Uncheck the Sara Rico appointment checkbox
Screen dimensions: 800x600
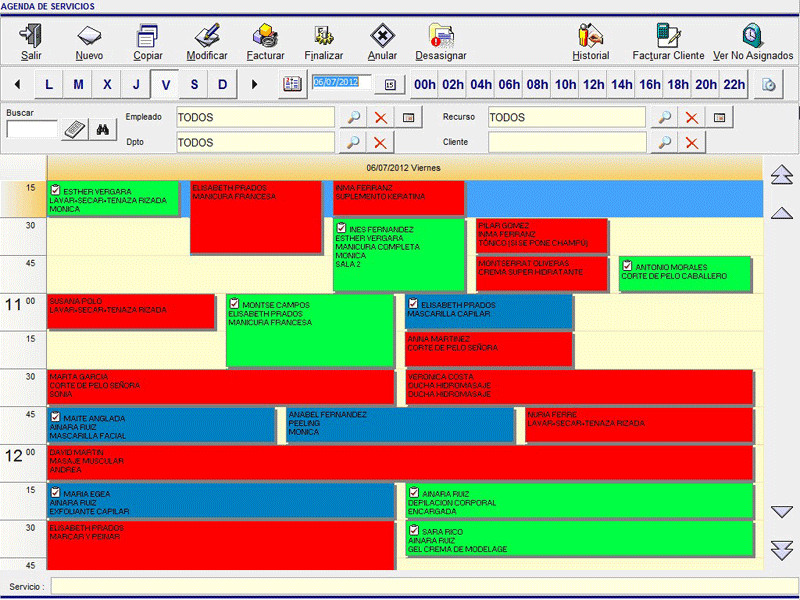(413, 530)
